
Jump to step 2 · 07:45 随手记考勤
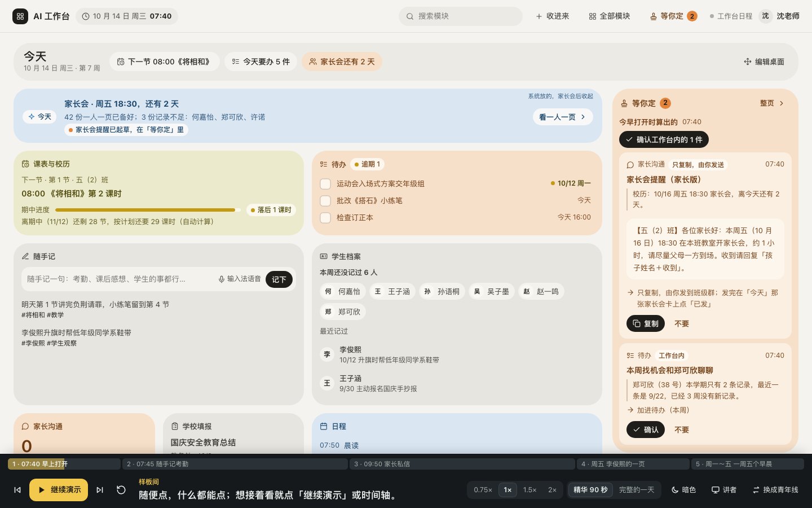coord(235,464)
